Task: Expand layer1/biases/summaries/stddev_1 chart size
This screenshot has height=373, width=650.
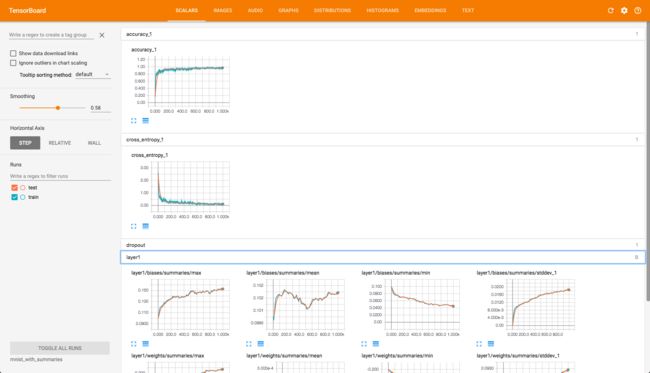Action: 479,344
